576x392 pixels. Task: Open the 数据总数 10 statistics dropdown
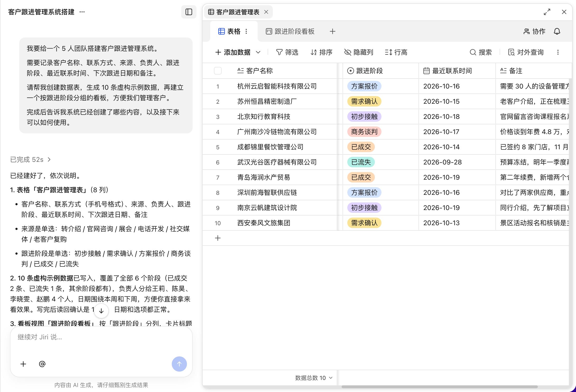(314, 378)
